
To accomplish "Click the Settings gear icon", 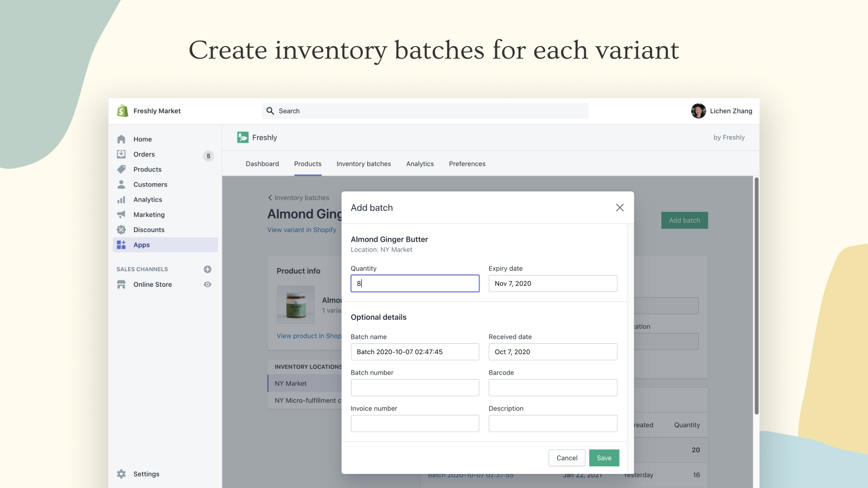I will pos(122,474).
